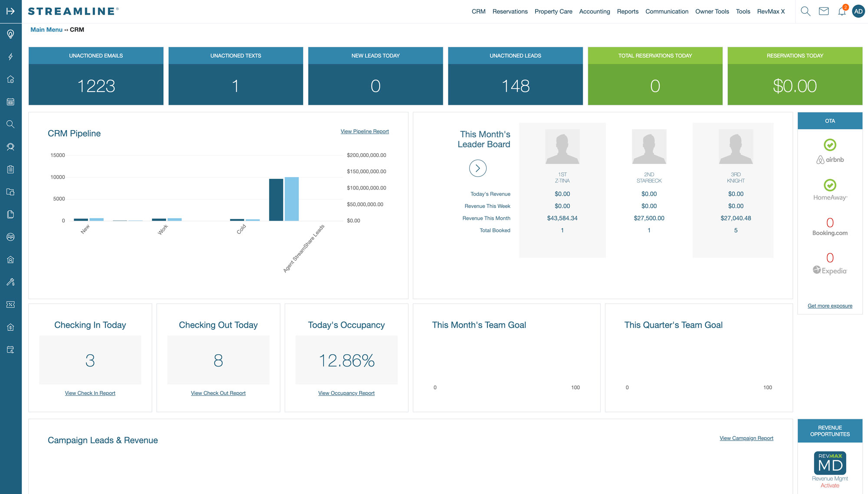Select the RevMax X menu tab
The image size is (868, 494).
(771, 11)
